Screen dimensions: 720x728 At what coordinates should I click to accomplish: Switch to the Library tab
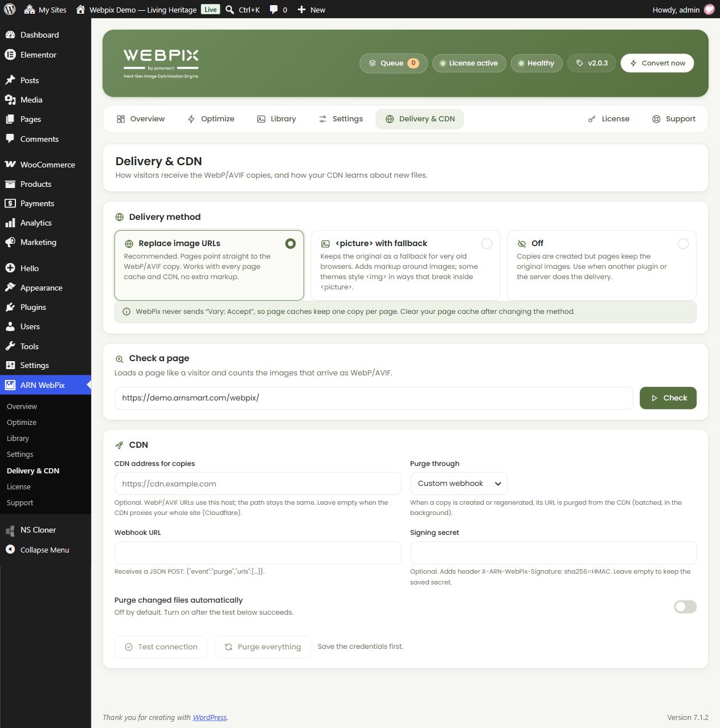[x=277, y=119]
